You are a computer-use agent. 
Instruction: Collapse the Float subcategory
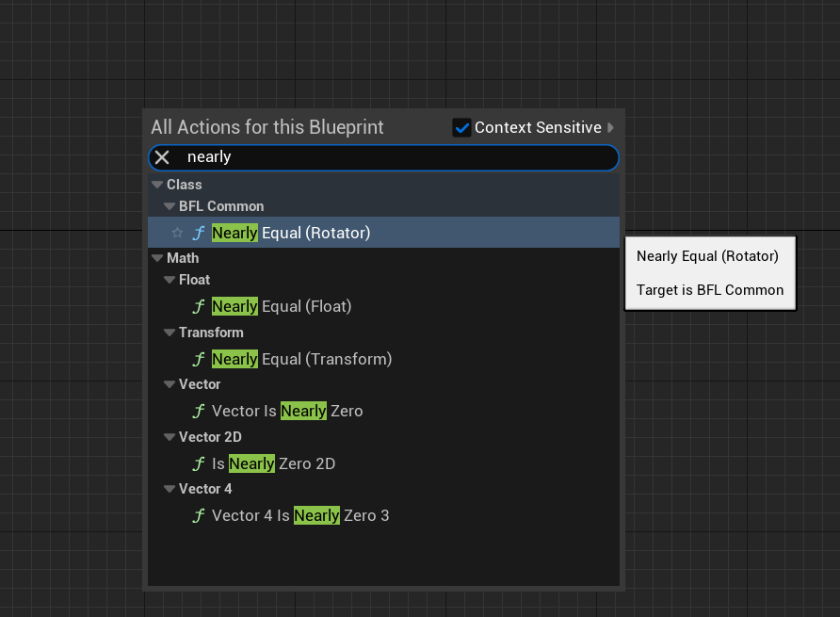tap(170, 280)
